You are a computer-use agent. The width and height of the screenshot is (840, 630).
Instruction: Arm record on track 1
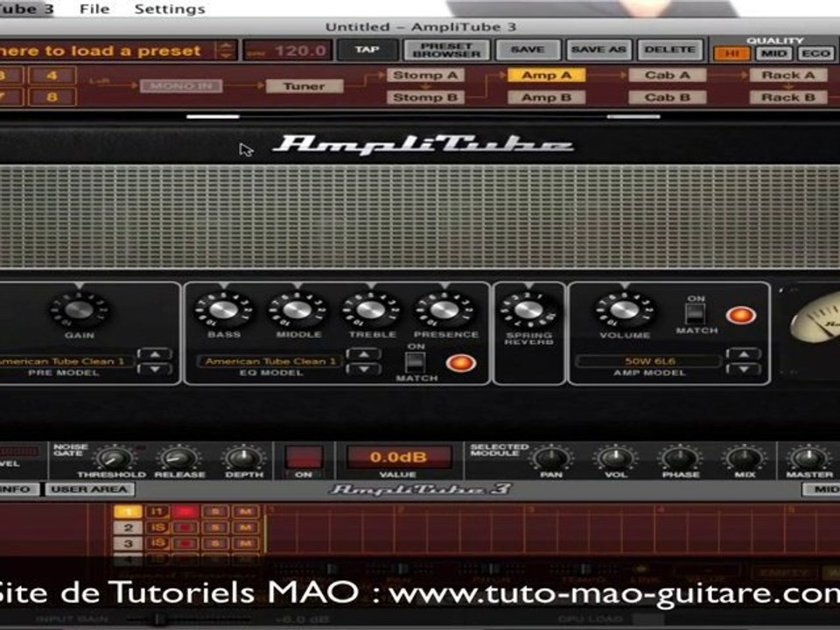coord(185,512)
